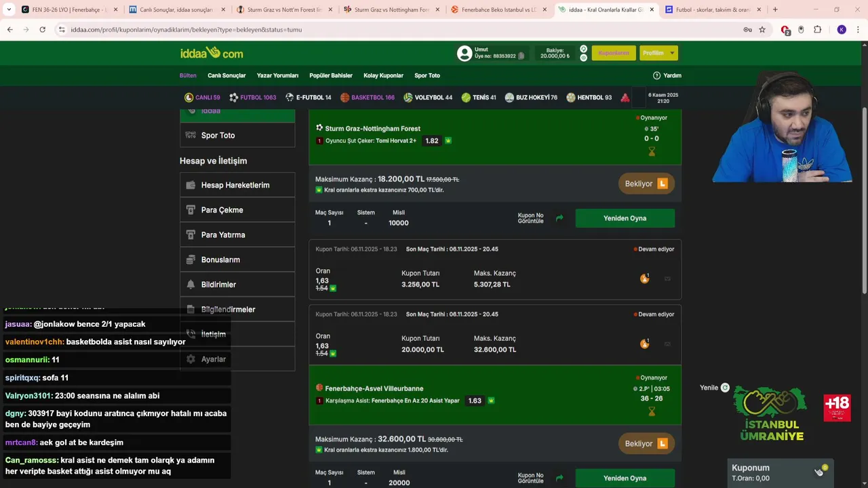The image size is (868, 488).
Task: Open the Kuponlarım button
Action: 614,53
